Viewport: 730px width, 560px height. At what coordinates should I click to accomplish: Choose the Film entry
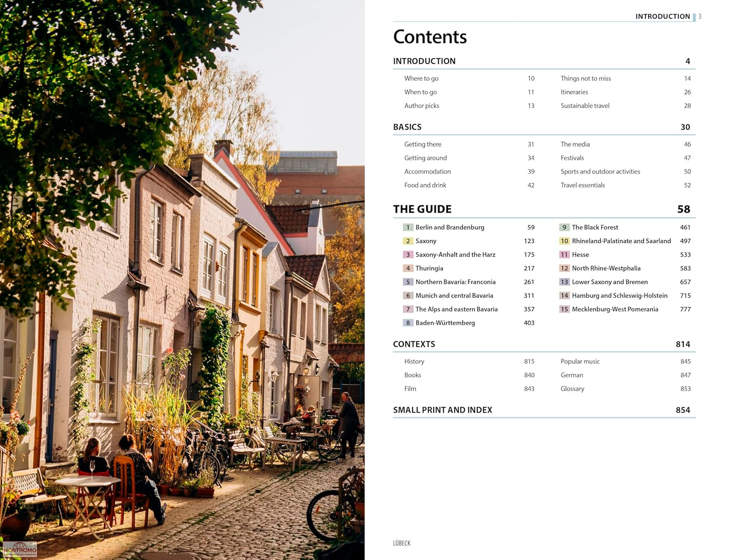(x=410, y=389)
